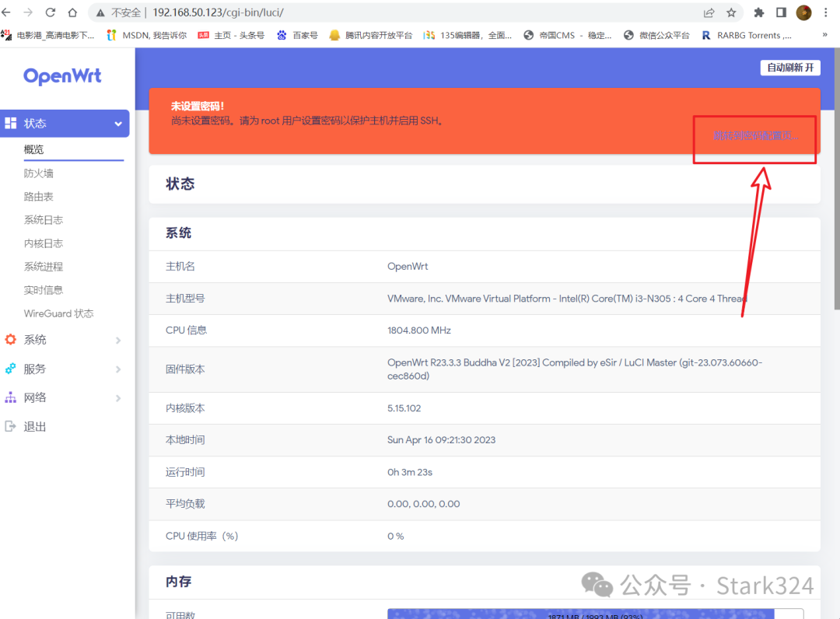This screenshot has height=619, width=840.
Task: Click the 退出 logout icon
Action: click(x=10, y=426)
